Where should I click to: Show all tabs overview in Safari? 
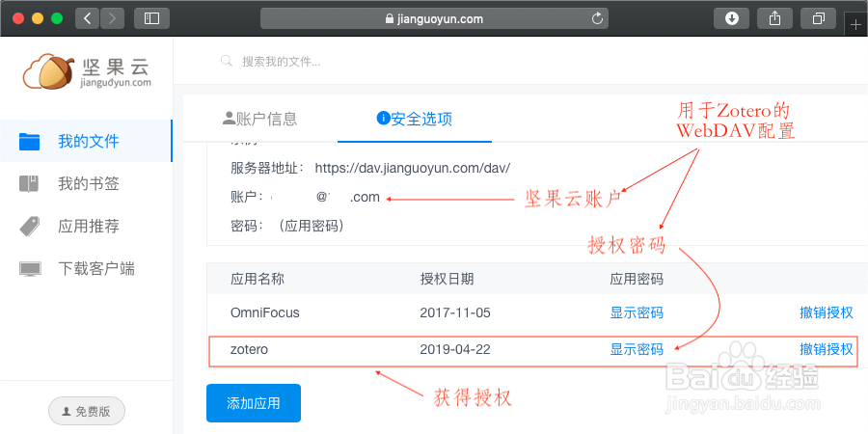point(818,18)
